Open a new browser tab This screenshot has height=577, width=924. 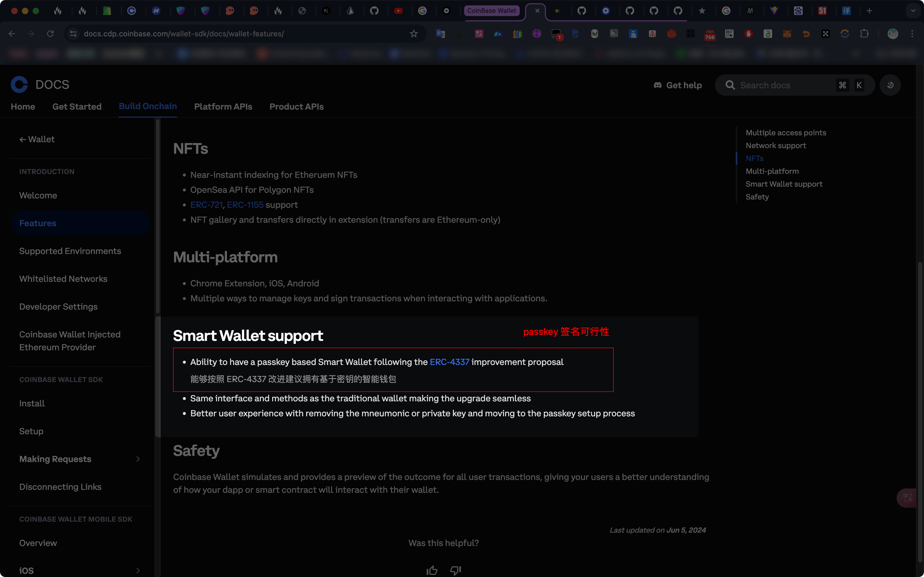869,11
